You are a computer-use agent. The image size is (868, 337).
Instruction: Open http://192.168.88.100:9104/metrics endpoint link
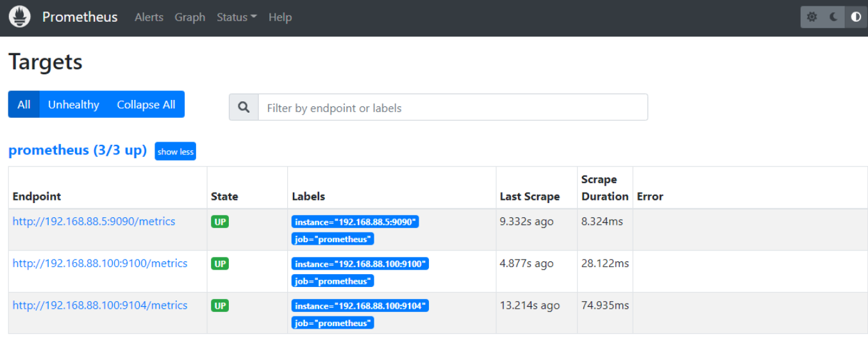click(100, 306)
